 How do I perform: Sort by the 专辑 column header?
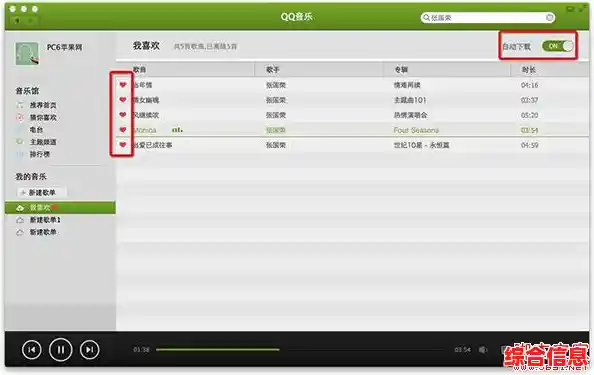[447, 70]
